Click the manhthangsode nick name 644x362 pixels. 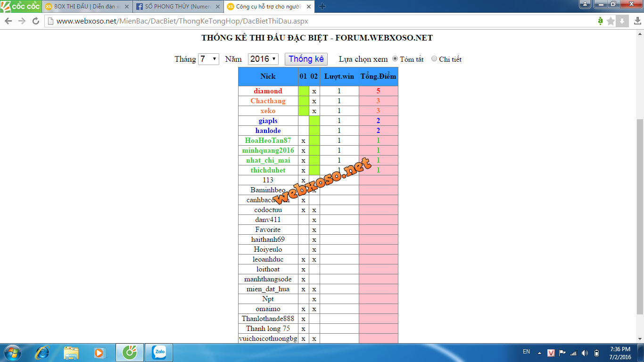click(268, 279)
